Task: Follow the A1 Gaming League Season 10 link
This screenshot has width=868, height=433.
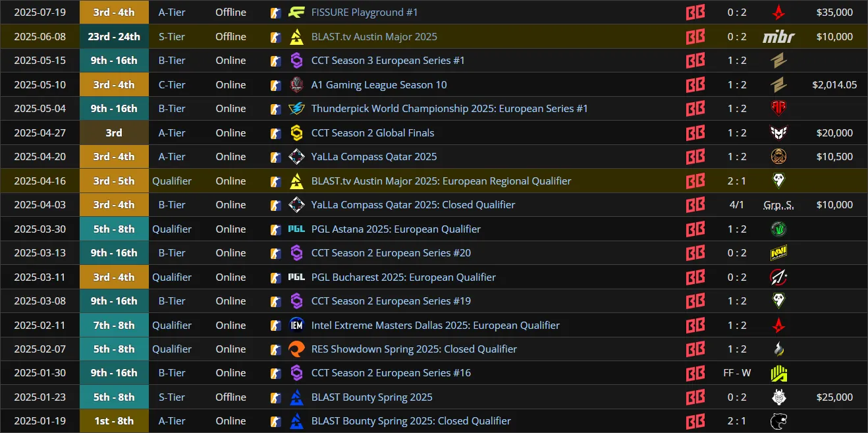Action: pos(379,84)
